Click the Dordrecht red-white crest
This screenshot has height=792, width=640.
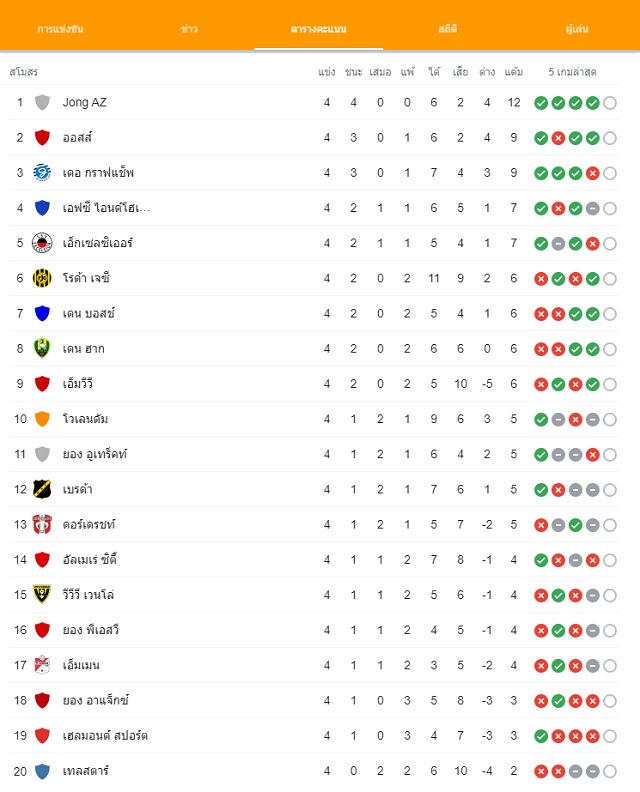click(42, 525)
